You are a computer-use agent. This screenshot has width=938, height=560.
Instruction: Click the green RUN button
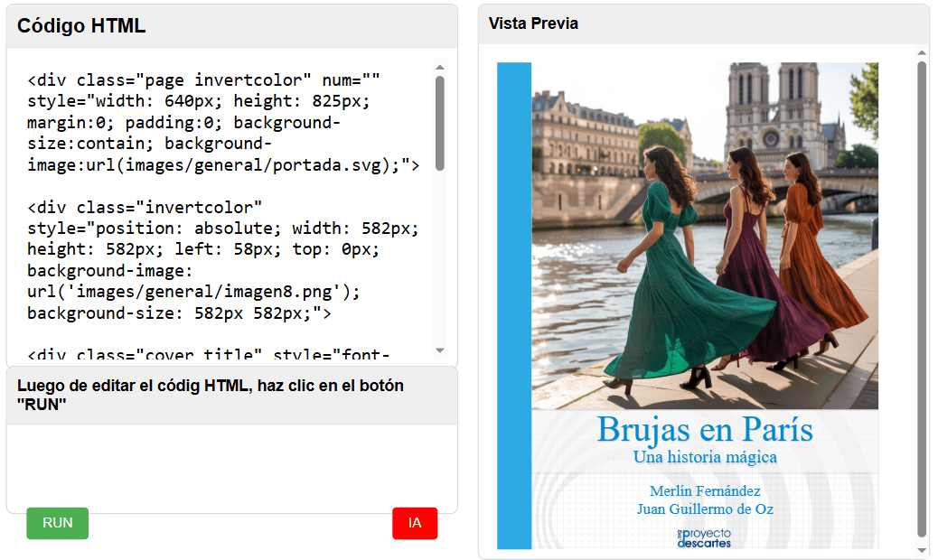pyautogui.click(x=57, y=523)
